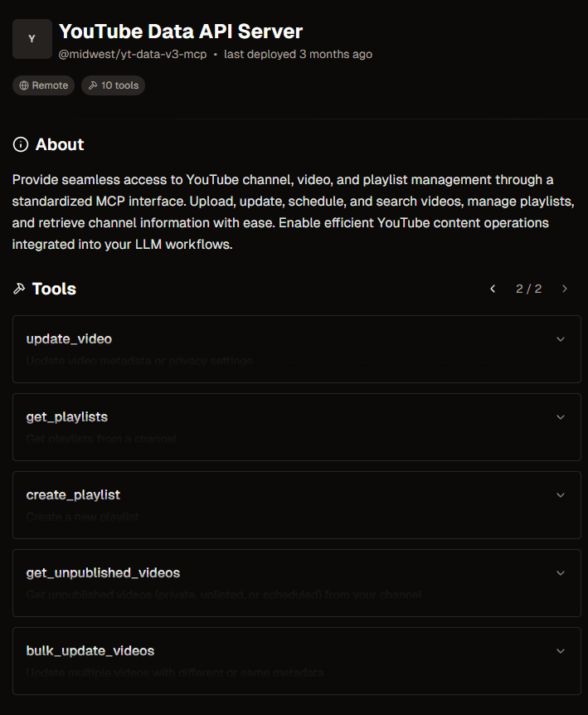
Task: Open the create_playlist row chevron
Action: click(561, 495)
